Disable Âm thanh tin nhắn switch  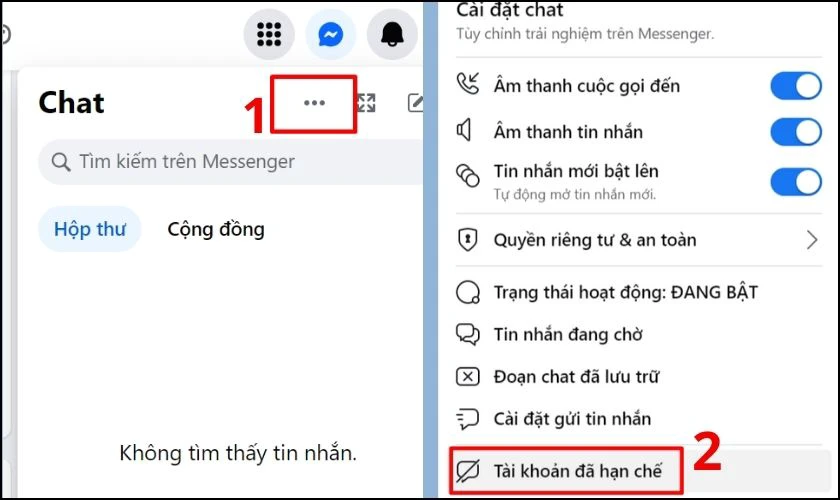coord(796,132)
